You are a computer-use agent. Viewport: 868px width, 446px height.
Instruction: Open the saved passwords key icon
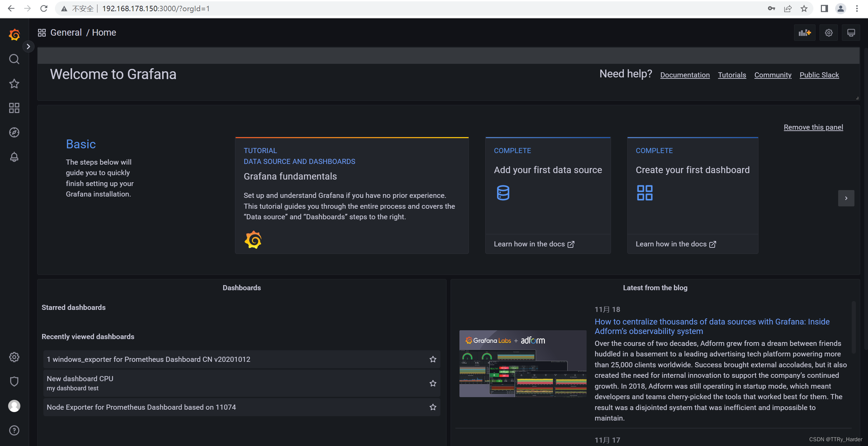[771, 8]
